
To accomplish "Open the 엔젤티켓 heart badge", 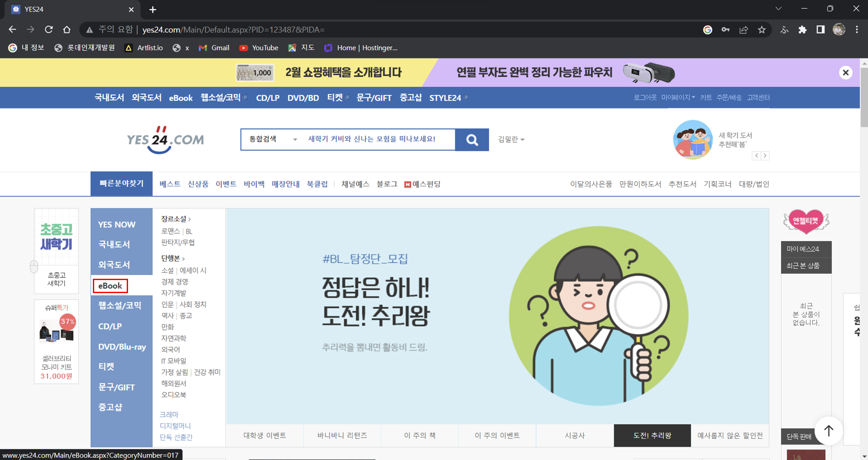I will [806, 222].
